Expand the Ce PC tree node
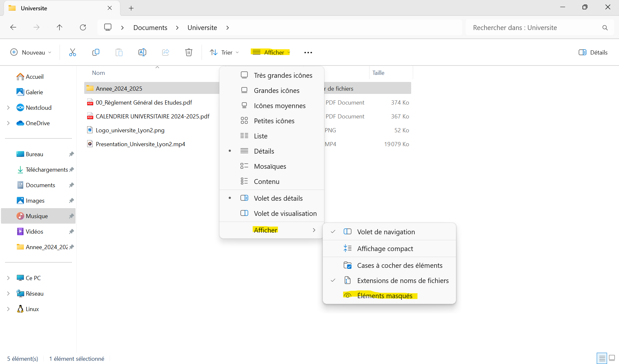619x364 pixels. pos(8,278)
